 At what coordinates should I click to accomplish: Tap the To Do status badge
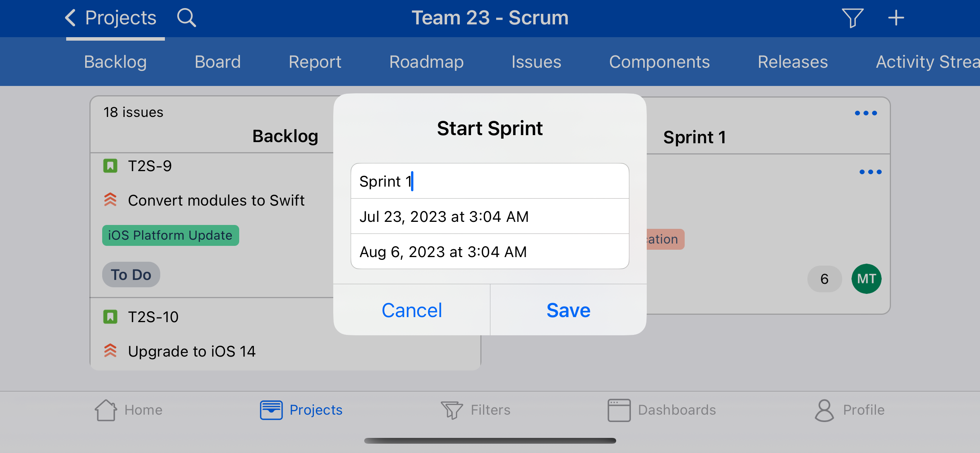tap(131, 275)
